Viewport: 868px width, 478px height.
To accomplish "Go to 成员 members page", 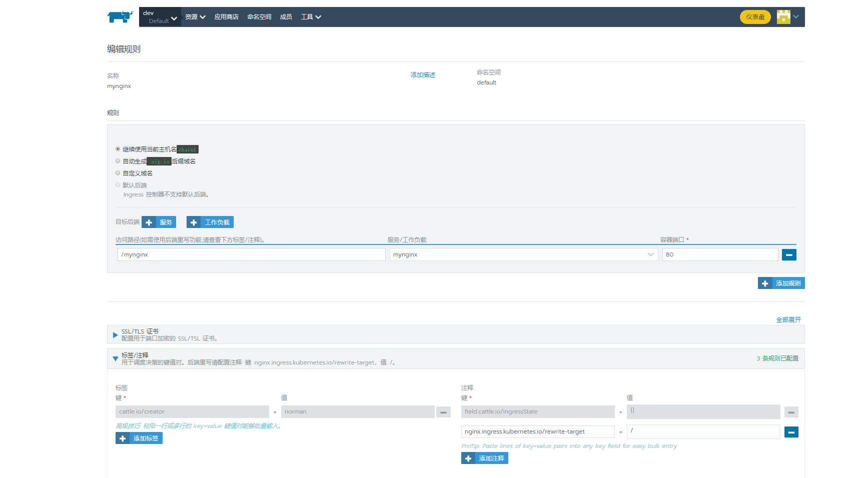I will 286,17.
